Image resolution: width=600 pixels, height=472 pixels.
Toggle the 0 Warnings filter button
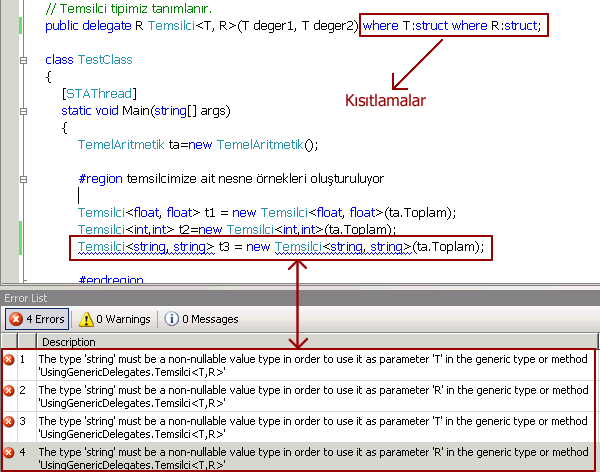pos(113,319)
